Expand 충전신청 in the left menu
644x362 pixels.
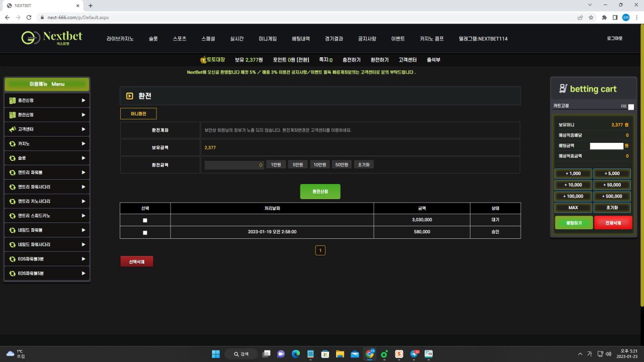point(47,101)
